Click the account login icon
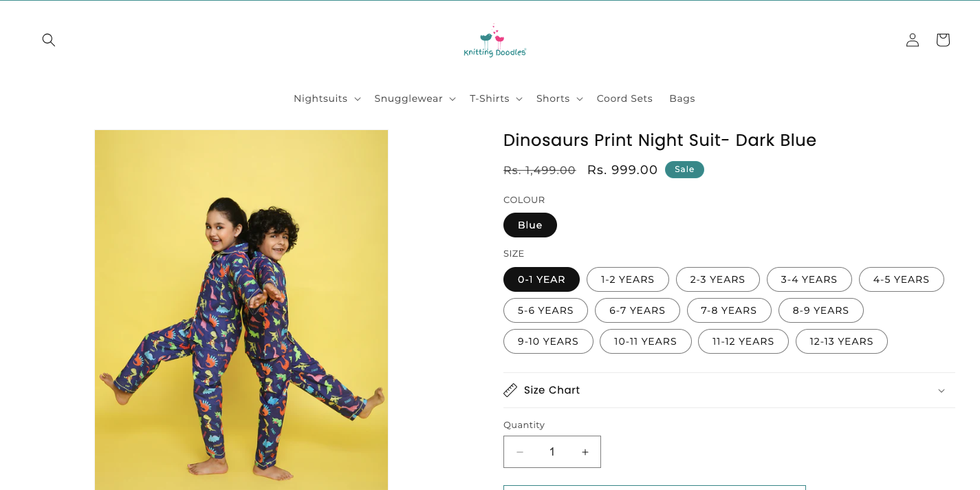The image size is (980, 490). pyautogui.click(x=913, y=40)
